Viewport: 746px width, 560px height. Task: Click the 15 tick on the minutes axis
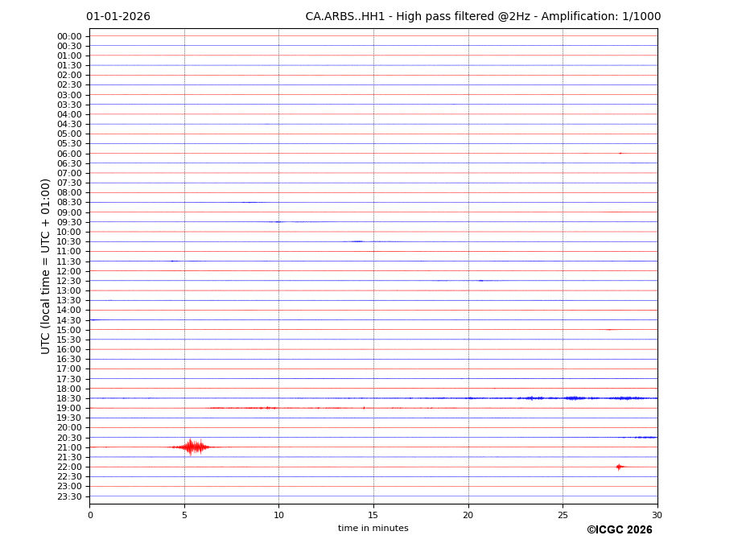(373, 515)
